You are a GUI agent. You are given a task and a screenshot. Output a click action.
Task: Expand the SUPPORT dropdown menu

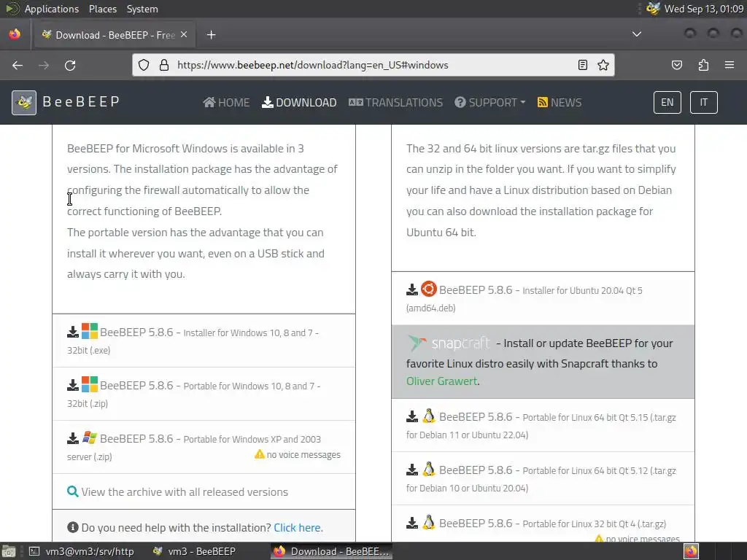tap(489, 102)
